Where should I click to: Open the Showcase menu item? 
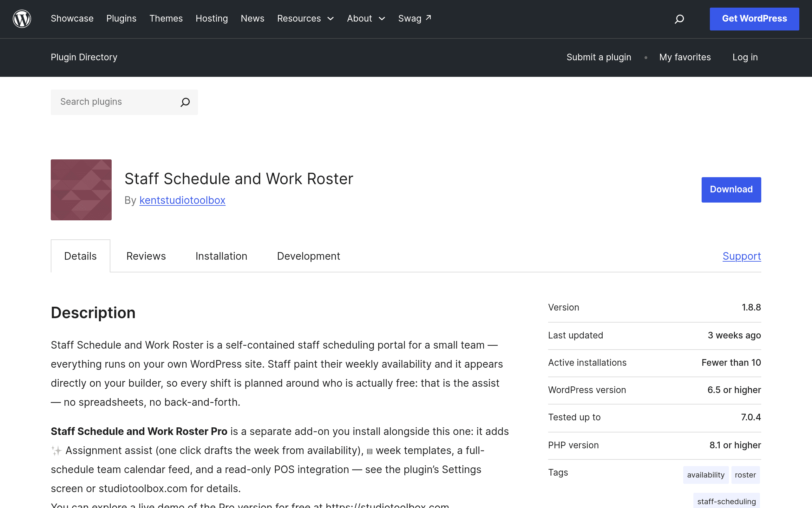(x=72, y=18)
